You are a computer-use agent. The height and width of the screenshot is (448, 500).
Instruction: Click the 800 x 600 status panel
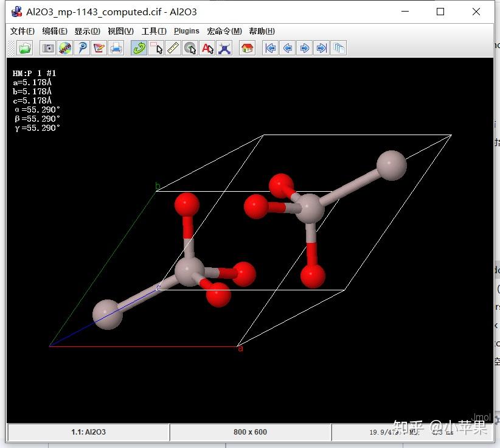point(250,432)
